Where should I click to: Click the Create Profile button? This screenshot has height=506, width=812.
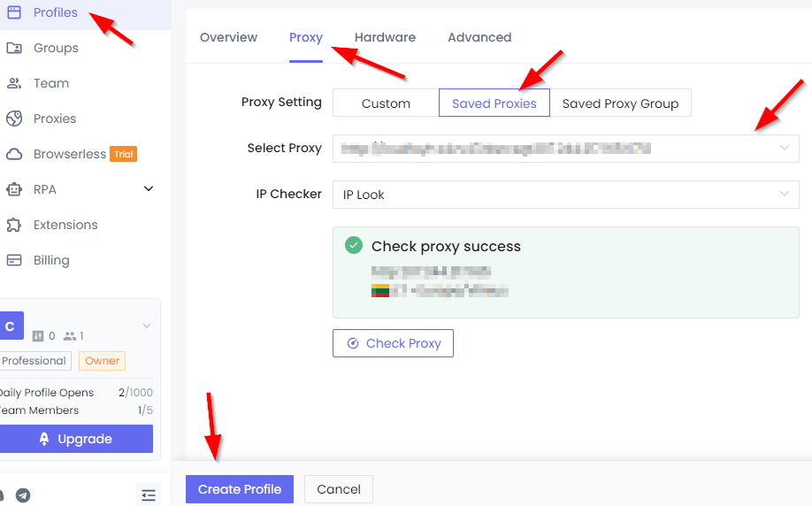[x=240, y=489]
